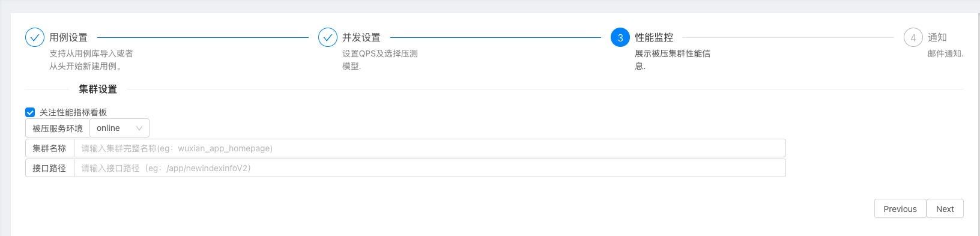Click the 集群名称 input field
The height and width of the screenshot is (236, 980).
click(430, 148)
